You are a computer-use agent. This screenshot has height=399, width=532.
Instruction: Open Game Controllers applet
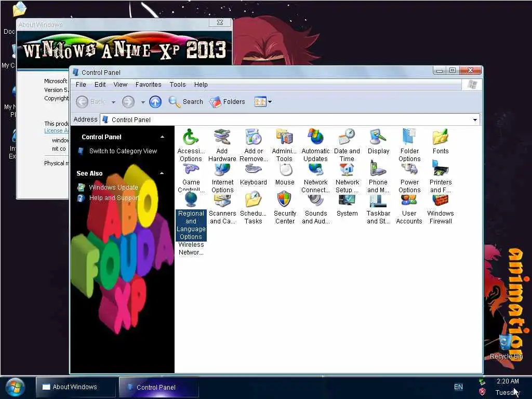click(191, 178)
